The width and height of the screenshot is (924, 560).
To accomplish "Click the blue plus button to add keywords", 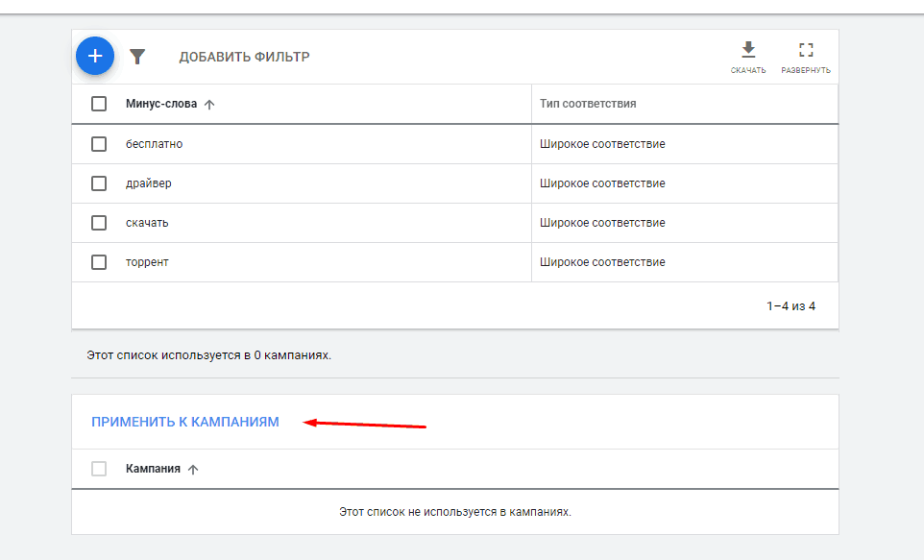I will (x=94, y=56).
